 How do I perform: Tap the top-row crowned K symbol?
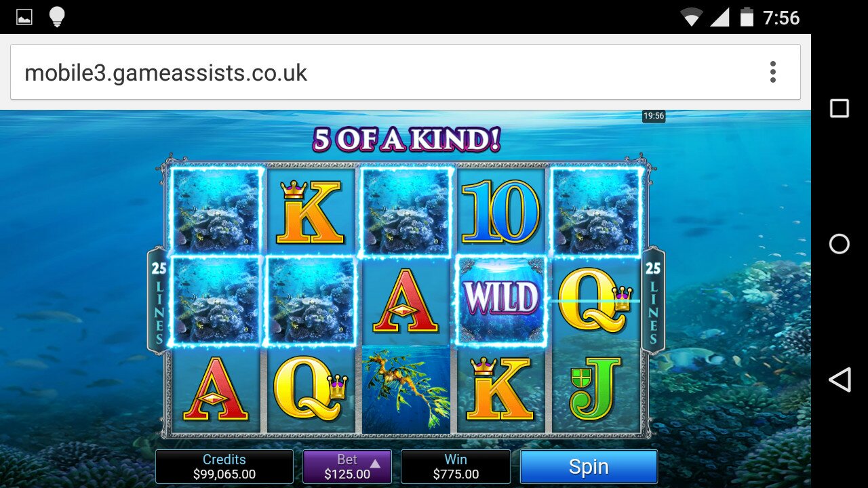coord(311,211)
